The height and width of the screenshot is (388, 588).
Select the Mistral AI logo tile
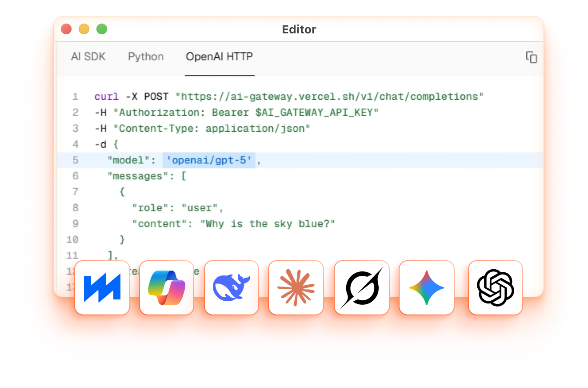pos(102,288)
